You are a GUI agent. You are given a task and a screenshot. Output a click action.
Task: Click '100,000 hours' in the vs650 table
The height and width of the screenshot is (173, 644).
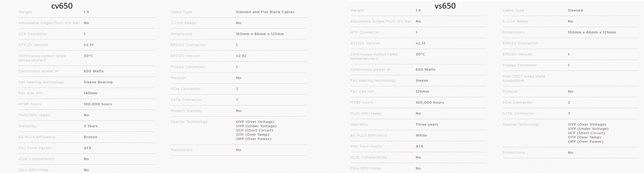(x=429, y=103)
